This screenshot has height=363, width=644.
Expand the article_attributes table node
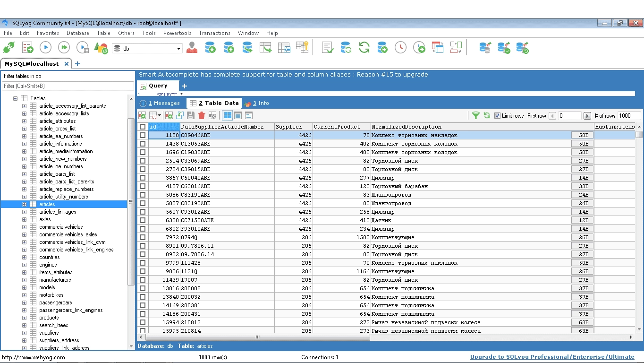click(x=25, y=121)
